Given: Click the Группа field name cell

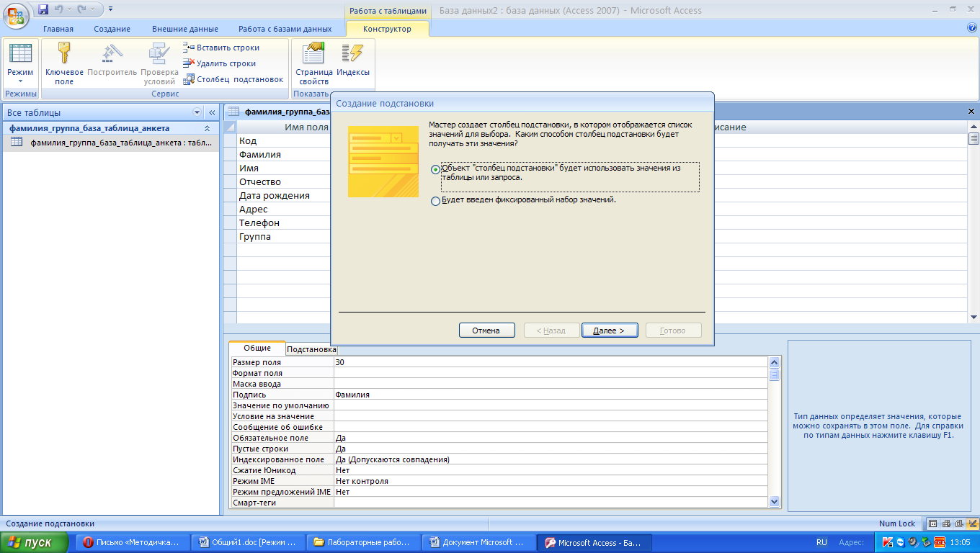Looking at the screenshot, I should coord(283,237).
